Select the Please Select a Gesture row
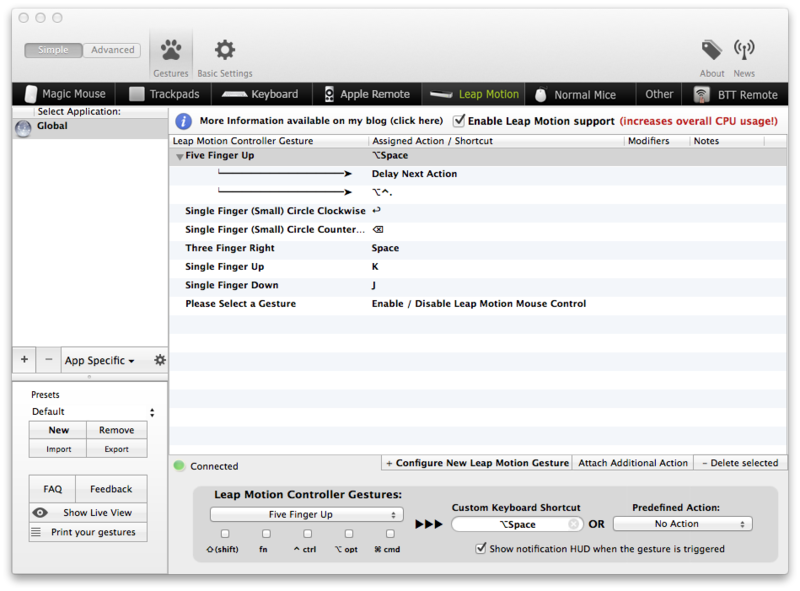 point(478,304)
